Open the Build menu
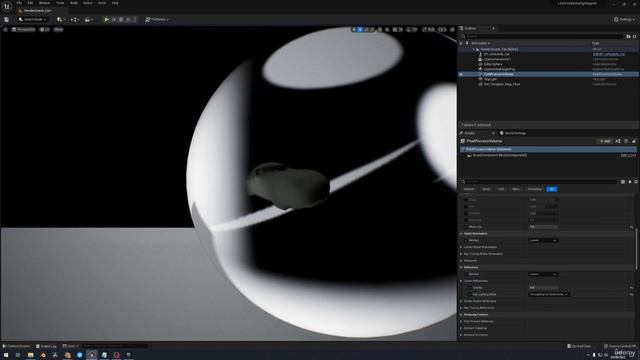The height and width of the screenshot is (360, 640). tap(74, 3)
